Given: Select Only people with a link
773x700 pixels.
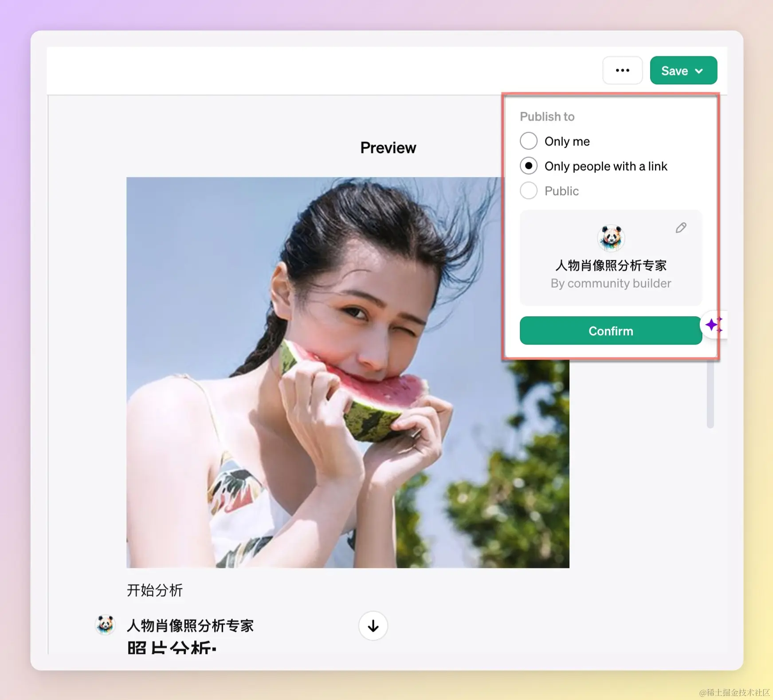Looking at the screenshot, I should [529, 166].
